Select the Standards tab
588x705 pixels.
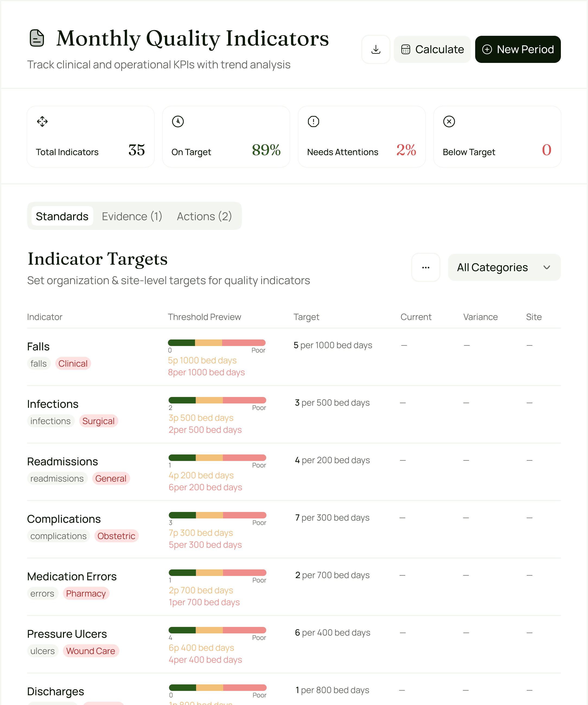[62, 216]
